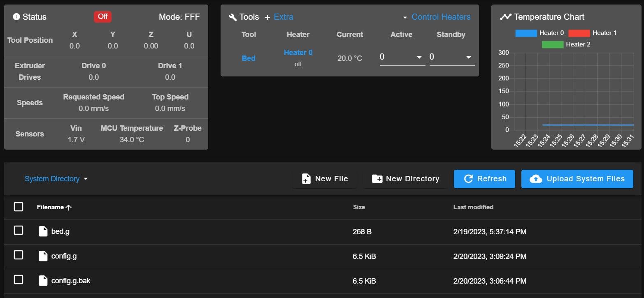
Task: Open the bed.g file name
Action: [60, 231]
